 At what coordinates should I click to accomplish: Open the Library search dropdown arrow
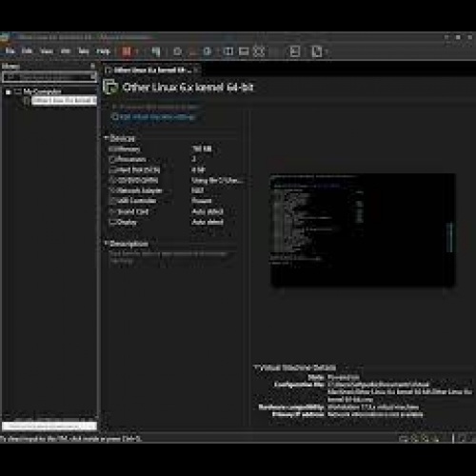click(93, 77)
